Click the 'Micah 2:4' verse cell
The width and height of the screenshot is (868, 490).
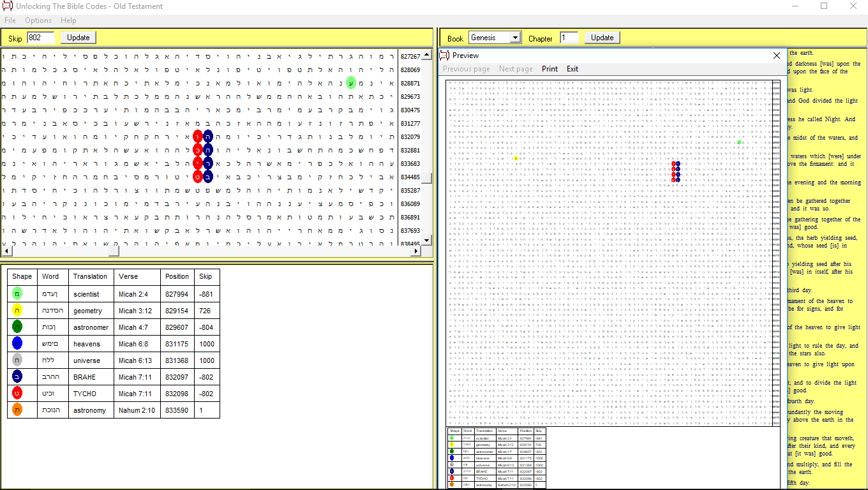(137, 294)
